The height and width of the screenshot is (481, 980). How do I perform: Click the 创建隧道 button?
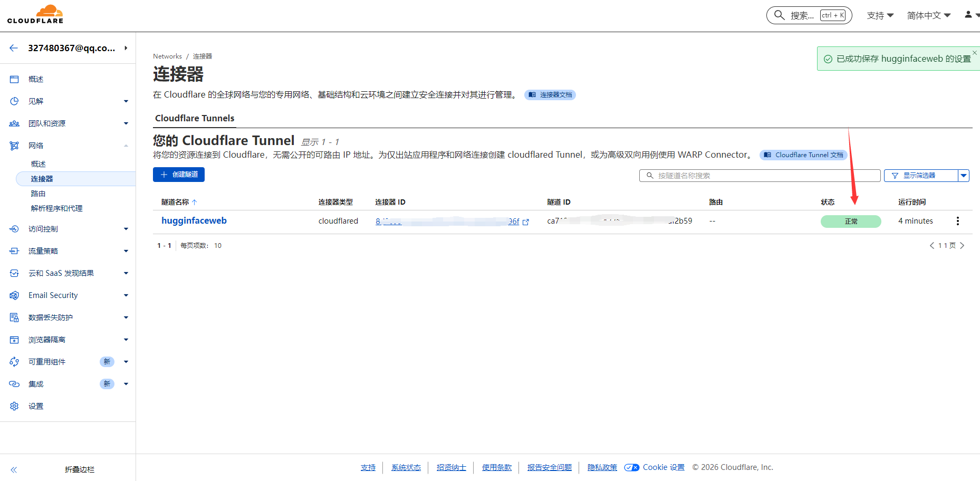pyautogui.click(x=179, y=175)
